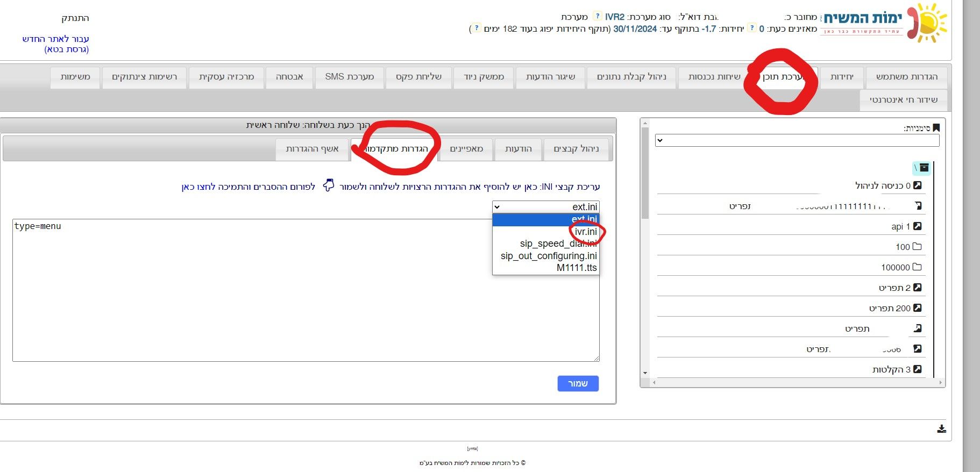980x472 pixels.
Task: Switch to the משימות tab
Action: 75,77
